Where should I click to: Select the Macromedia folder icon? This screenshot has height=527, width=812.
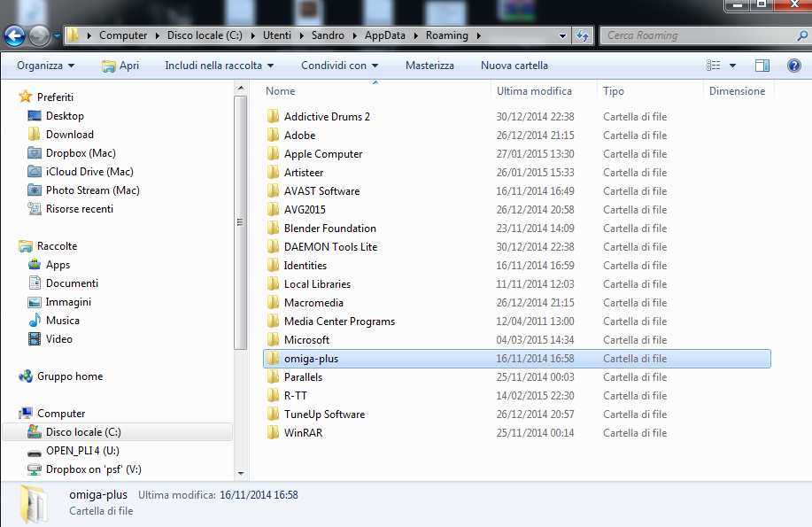coord(273,302)
